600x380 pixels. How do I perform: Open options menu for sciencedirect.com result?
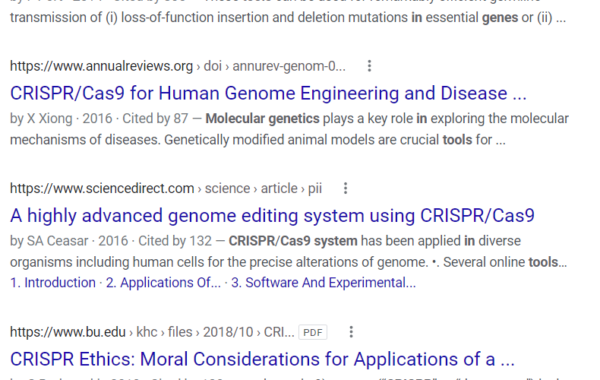(346, 188)
